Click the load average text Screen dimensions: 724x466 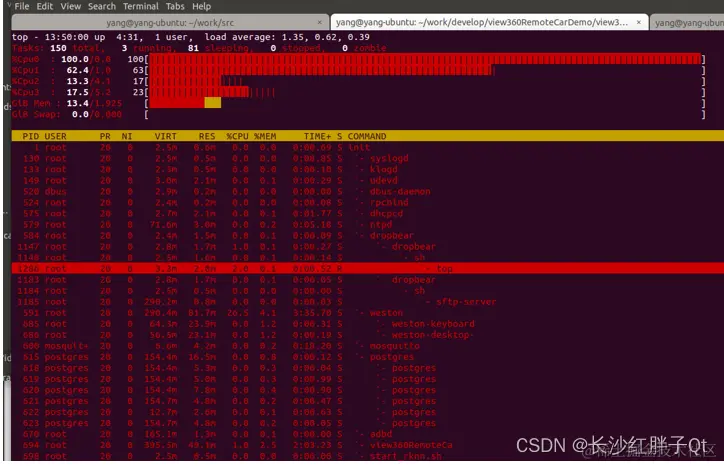pyautogui.click(x=287, y=37)
